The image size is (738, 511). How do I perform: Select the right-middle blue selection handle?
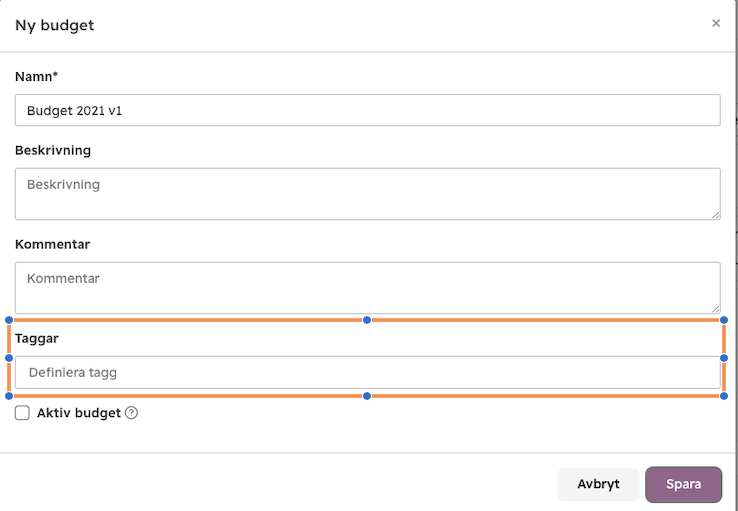(x=724, y=358)
